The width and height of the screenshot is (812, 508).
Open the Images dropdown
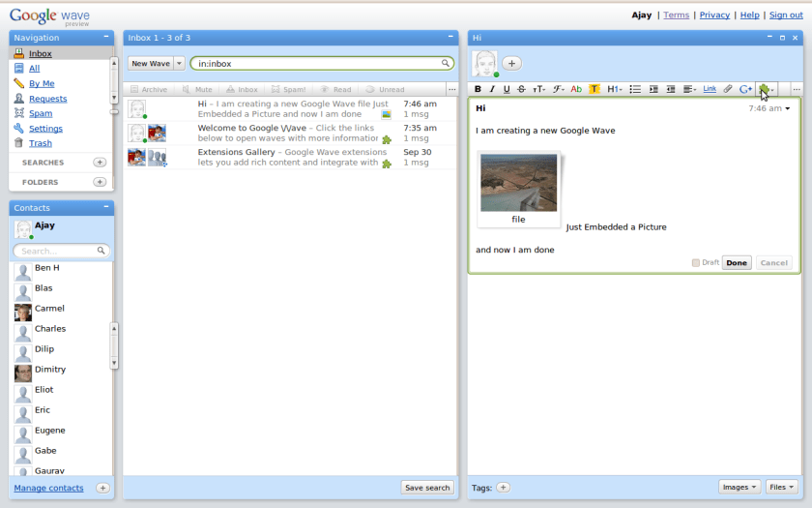(739, 487)
